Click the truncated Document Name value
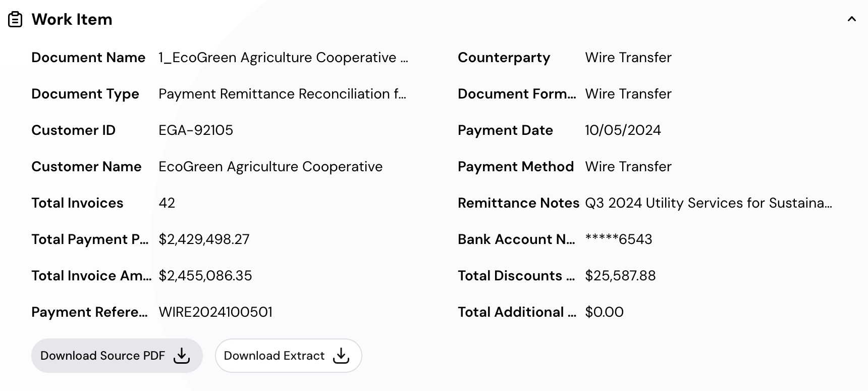The height and width of the screenshot is (391, 868). (x=283, y=58)
